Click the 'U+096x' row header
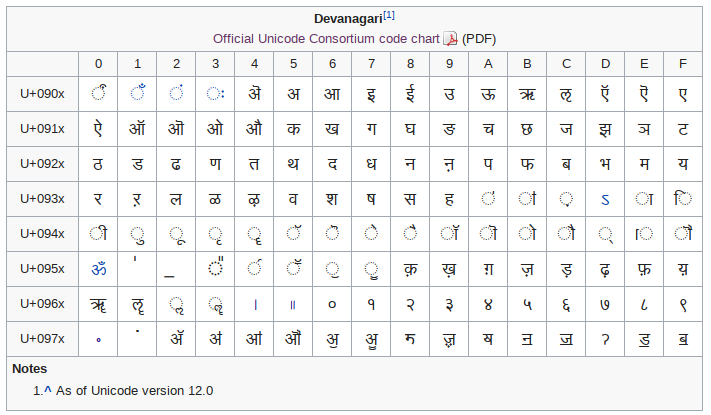Viewport: 711px width, 415px height. tap(42, 303)
